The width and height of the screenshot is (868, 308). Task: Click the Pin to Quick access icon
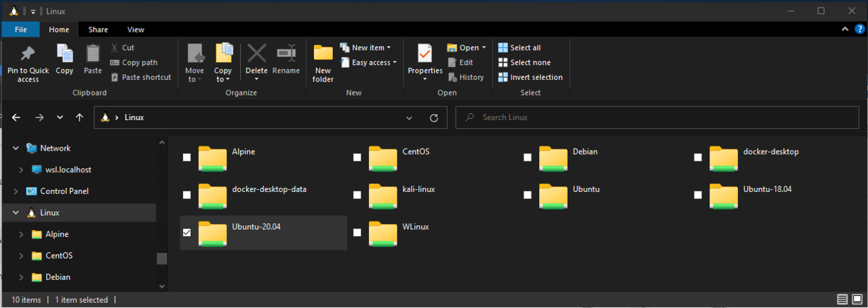[x=28, y=53]
